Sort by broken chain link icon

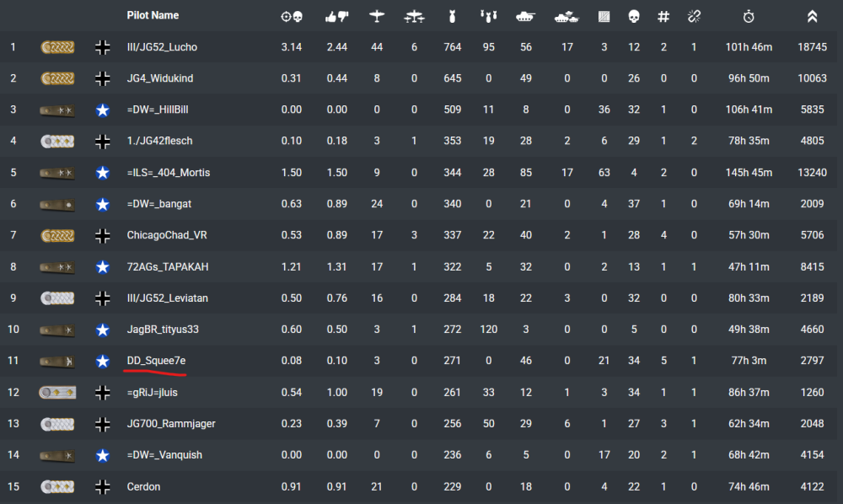tap(694, 16)
